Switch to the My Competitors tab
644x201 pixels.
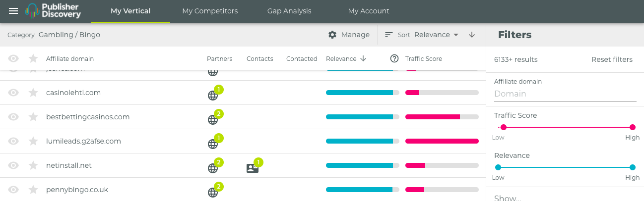(x=210, y=11)
